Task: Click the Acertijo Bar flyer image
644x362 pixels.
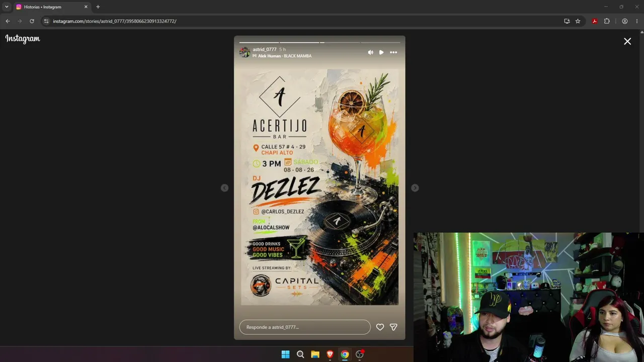Action: (319, 187)
